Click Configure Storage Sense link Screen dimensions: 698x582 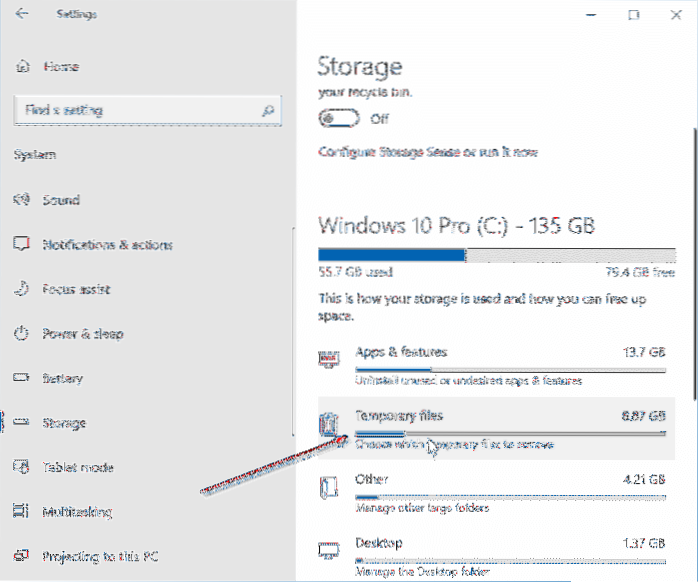(x=428, y=153)
